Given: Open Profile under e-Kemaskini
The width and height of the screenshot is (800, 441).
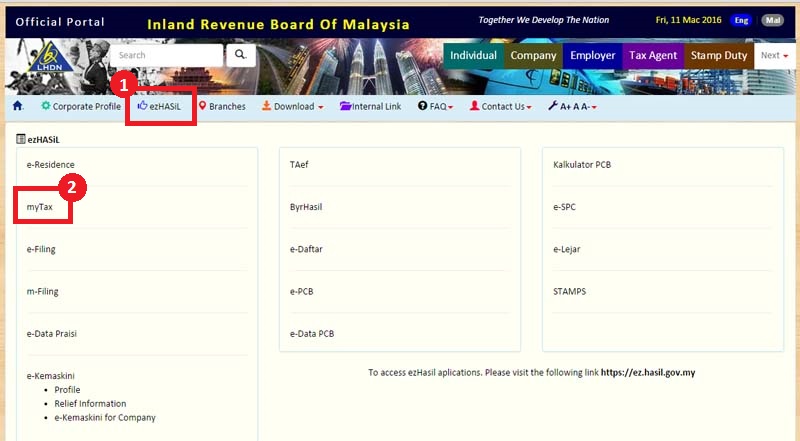Looking at the screenshot, I should tap(67, 389).
